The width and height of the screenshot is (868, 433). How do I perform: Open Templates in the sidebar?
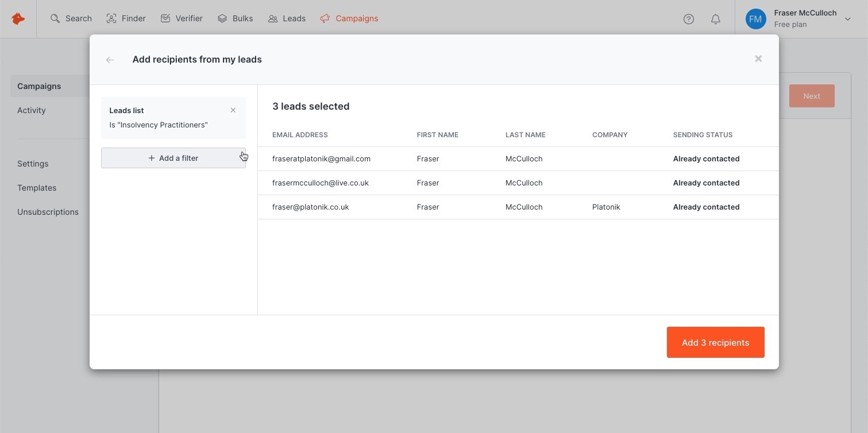37,188
